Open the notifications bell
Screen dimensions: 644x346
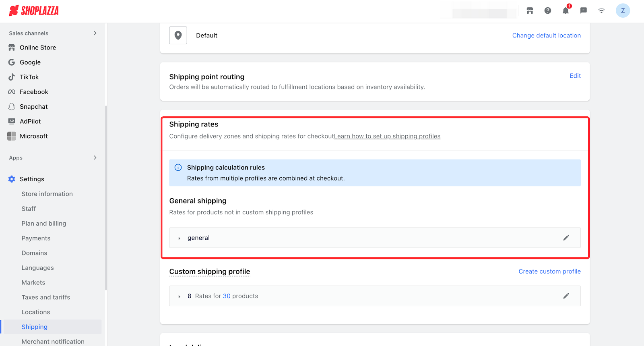(x=566, y=11)
